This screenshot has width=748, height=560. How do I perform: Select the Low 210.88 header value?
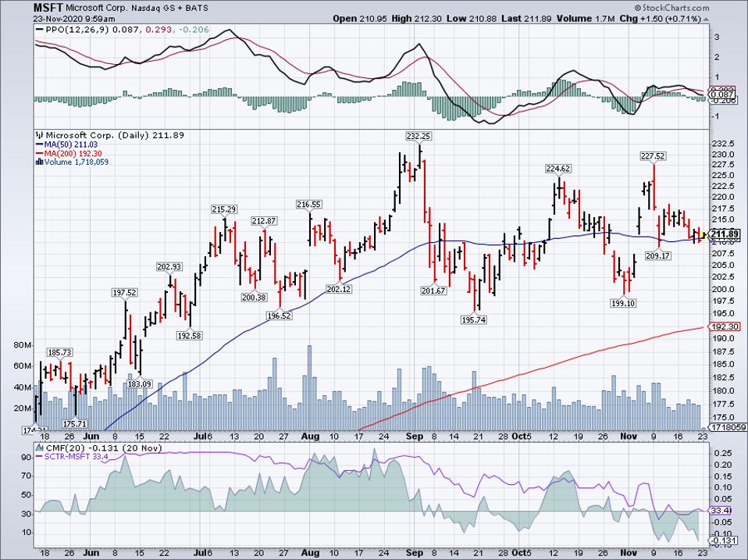click(x=472, y=19)
